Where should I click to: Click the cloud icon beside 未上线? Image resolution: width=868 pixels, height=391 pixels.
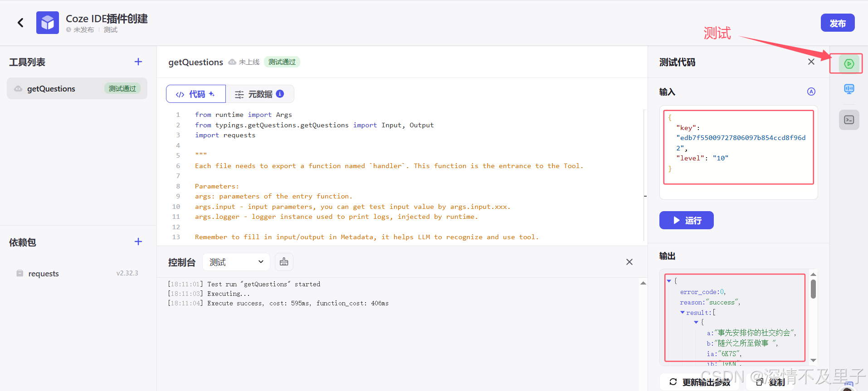[x=232, y=62]
